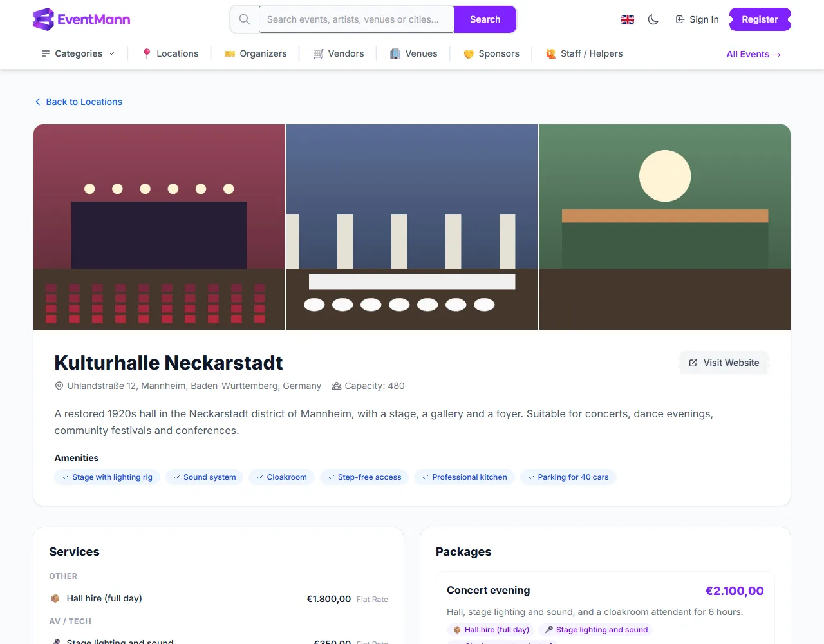The image size is (824, 644).
Task: Toggle dark mode moon icon
Action: (x=653, y=19)
